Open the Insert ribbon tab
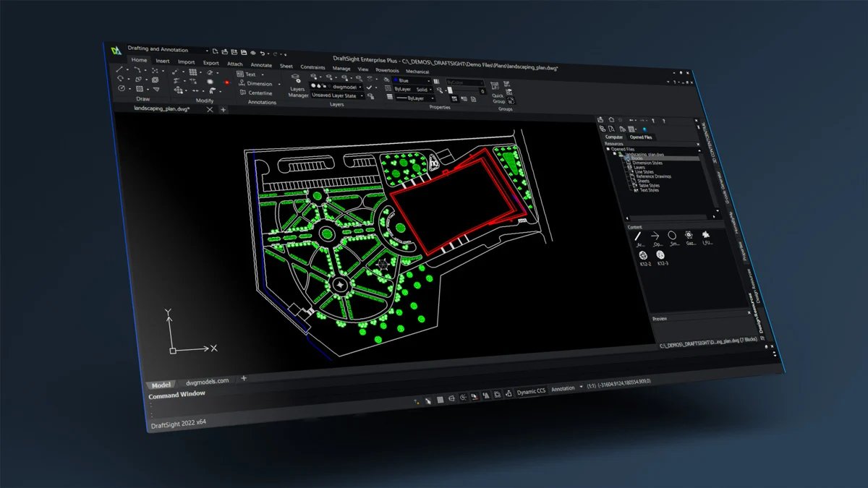 click(x=163, y=61)
